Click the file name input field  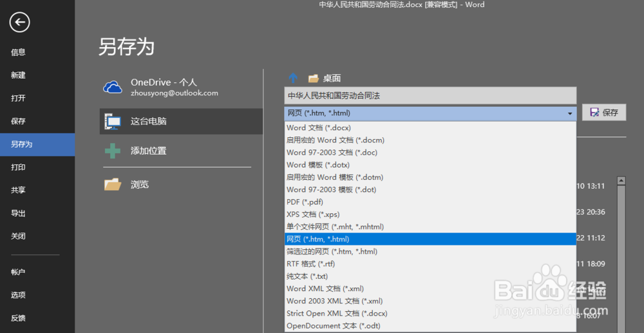430,96
